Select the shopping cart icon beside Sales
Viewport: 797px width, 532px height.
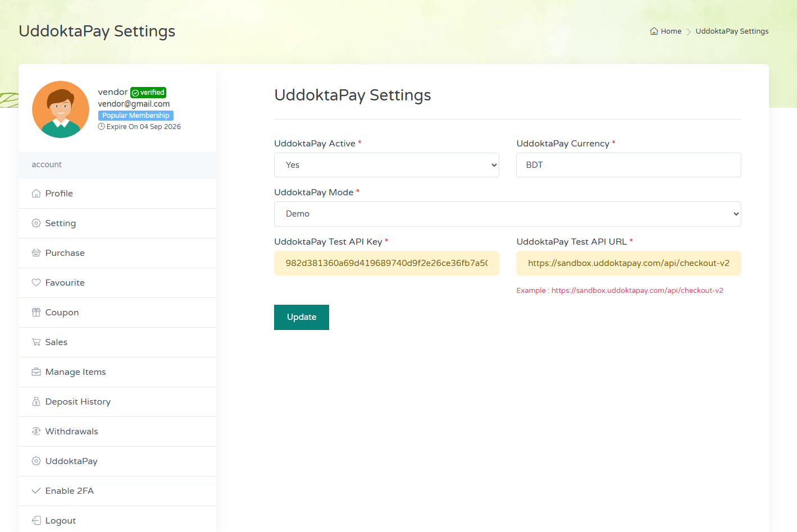click(36, 342)
